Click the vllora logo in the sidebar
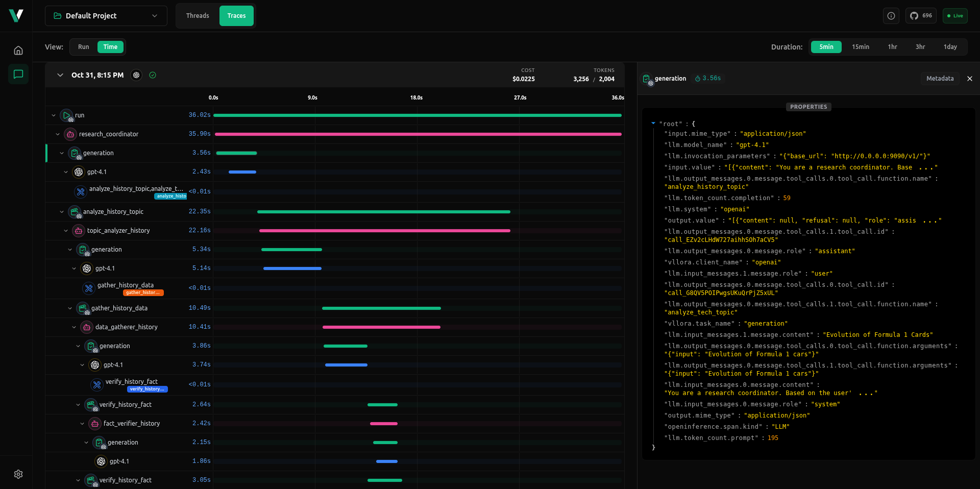This screenshot has width=980, height=489. [x=15, y=15]
